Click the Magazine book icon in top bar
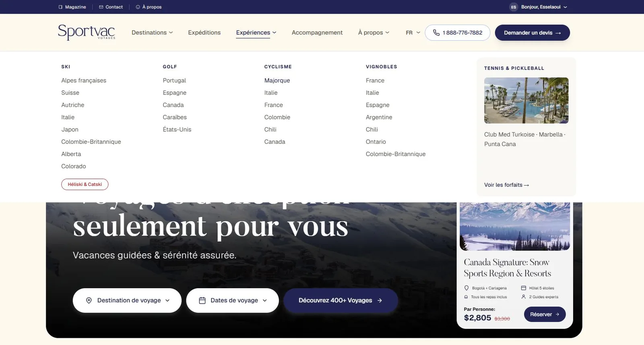The width and height of the screenshot is (644, 345). pyautogui.click(x=60, y=7)
